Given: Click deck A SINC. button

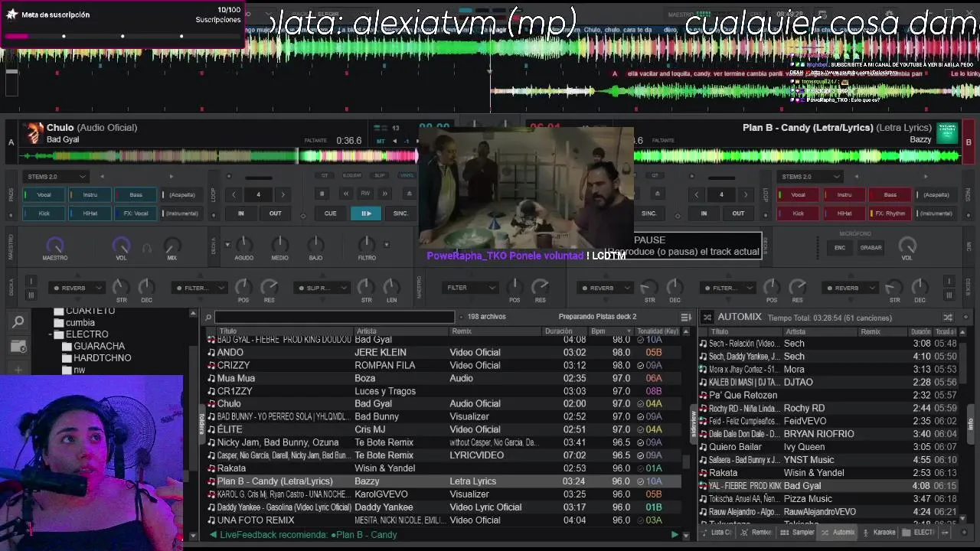Looking at the screenshot, I should click(x=400, y=214).
